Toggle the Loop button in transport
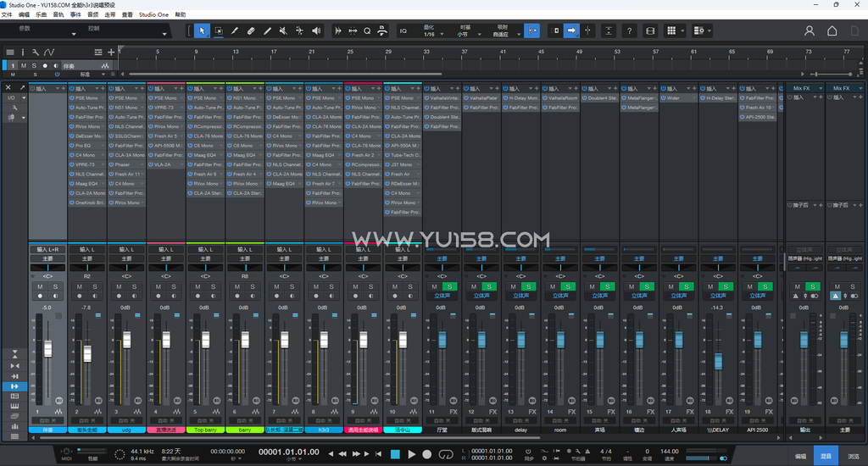868x466 pixels. [x=446, y=454]
